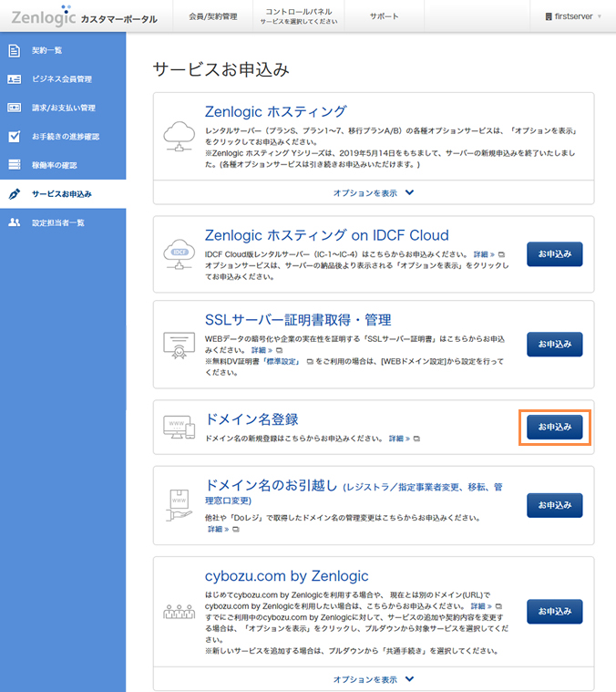Click the contract list document icon in sidebar
Viewport: 616px width, 692px height.
14,50
